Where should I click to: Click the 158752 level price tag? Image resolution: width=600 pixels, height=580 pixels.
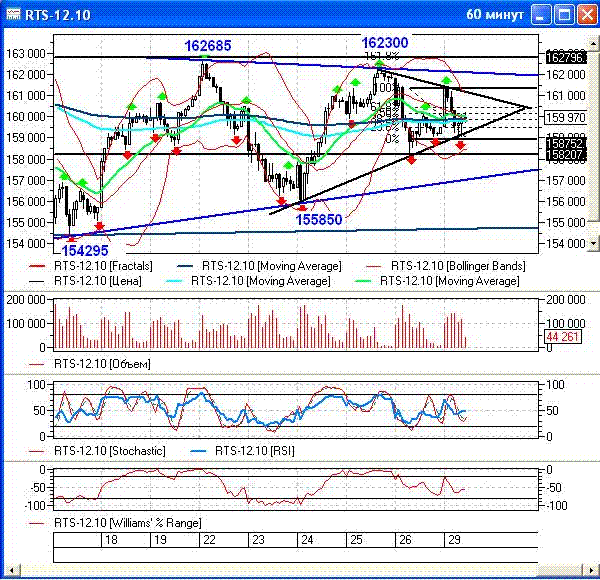pyautogui.click(x=566, y=144)
